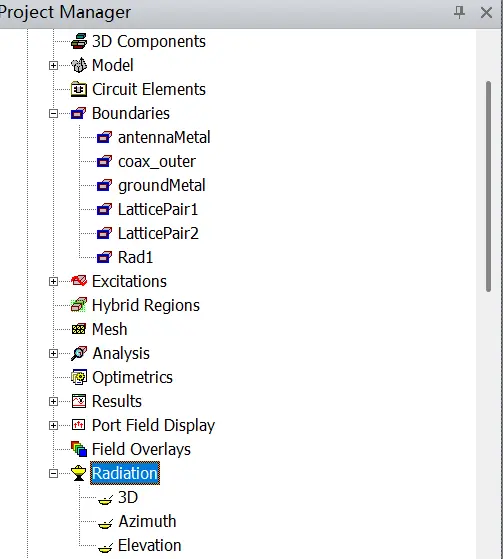This screenshot has width=503, height=559.
Task: Expand the Excitations node
Action: tap(53, 282)
